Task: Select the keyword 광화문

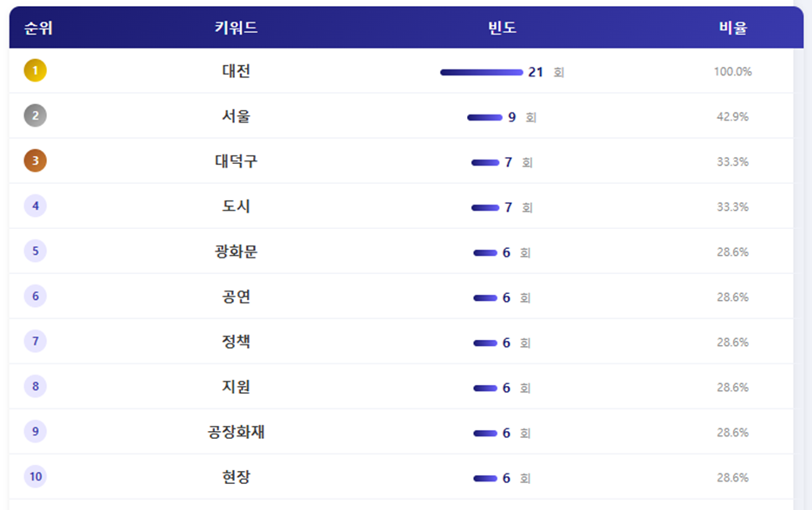Action: click(236, 252)
